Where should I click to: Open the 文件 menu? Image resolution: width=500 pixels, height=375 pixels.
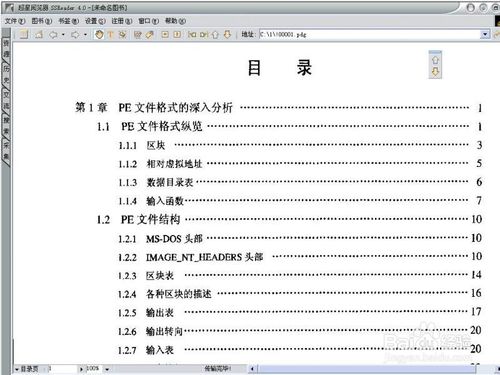(x=15, y=21)
